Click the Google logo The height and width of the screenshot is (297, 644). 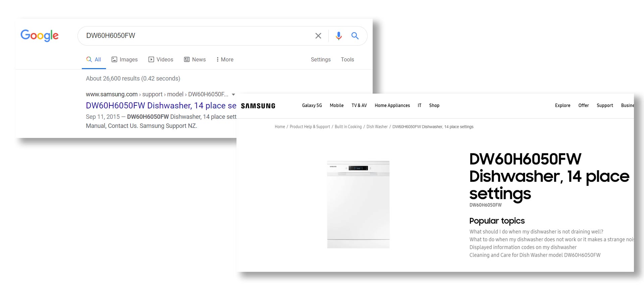pyautogui.click(x=40, y=35)
